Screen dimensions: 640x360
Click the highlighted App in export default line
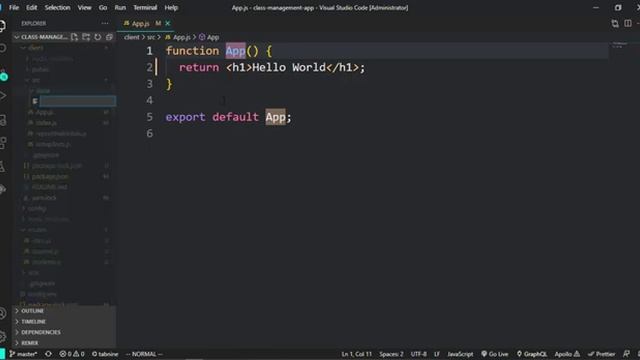(x=276, y=117)
